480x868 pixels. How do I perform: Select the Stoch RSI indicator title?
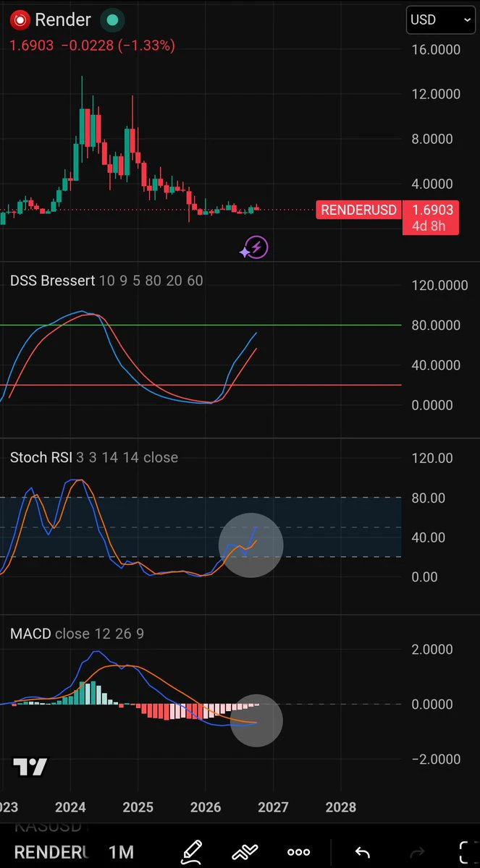pos(41,457)
